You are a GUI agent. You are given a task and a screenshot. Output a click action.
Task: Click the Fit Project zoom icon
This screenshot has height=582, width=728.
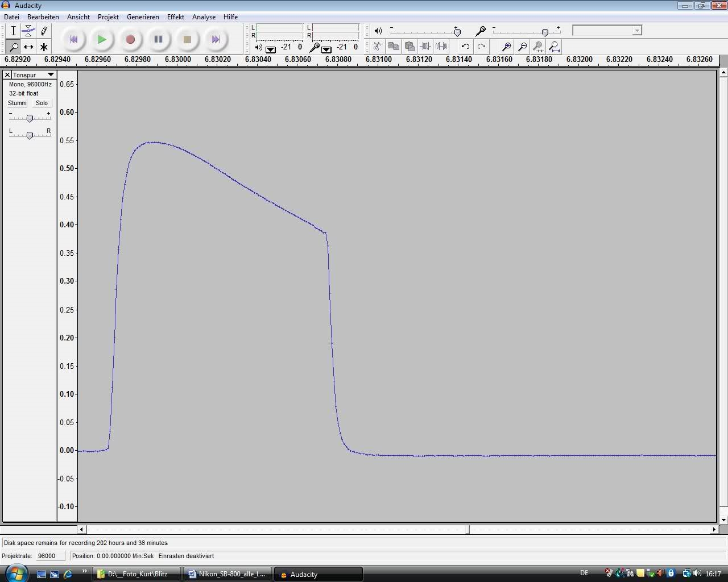555,47
